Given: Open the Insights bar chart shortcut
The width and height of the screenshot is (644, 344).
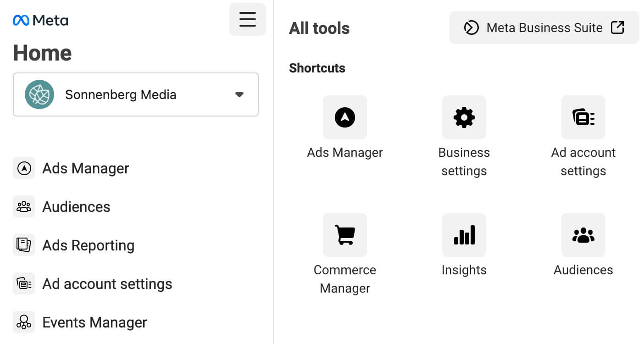Looking at the screenshot, I should point(464,235).
